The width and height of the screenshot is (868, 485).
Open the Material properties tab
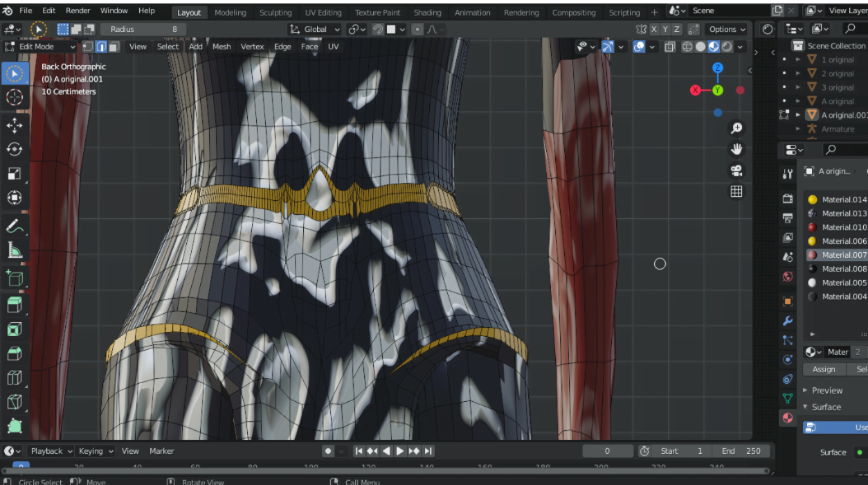[x=788, y=418]
